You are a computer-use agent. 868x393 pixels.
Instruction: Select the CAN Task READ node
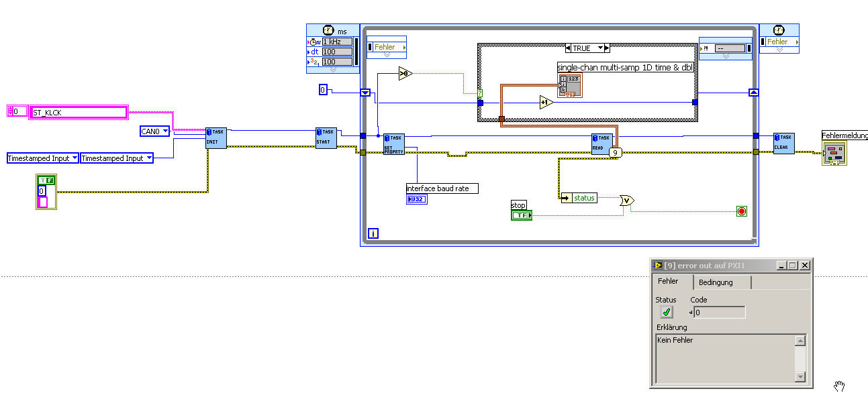[602, 144]
